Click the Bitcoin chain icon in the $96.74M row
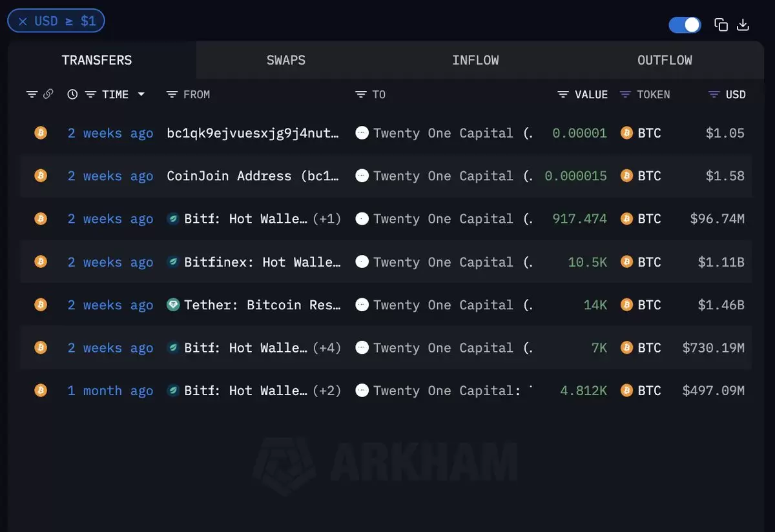775x532 pixels. [x=41, y=219]
